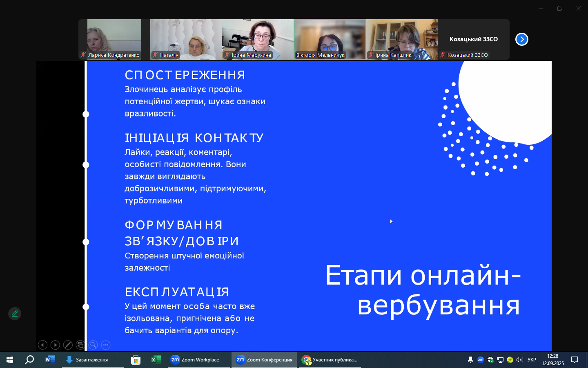The width and height of the screenshot is (588, 368).
Task: Switch input language УКР indicator
Action: tap(532, 360)
